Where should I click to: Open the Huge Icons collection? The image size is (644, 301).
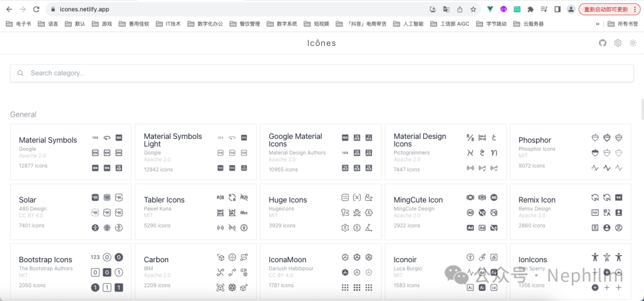tap(321, 212)
